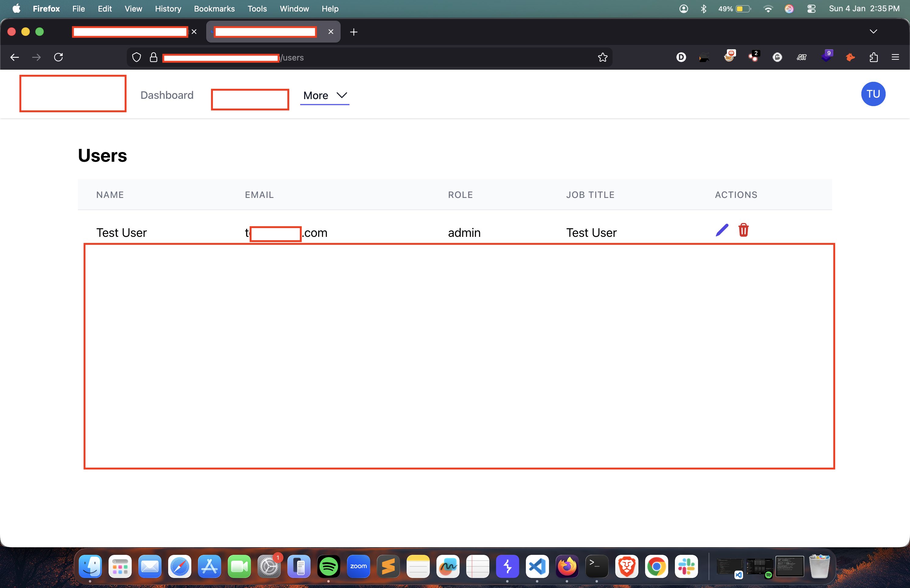
Task: Open the white D extension icon
Action: click(x=681, y=57)
